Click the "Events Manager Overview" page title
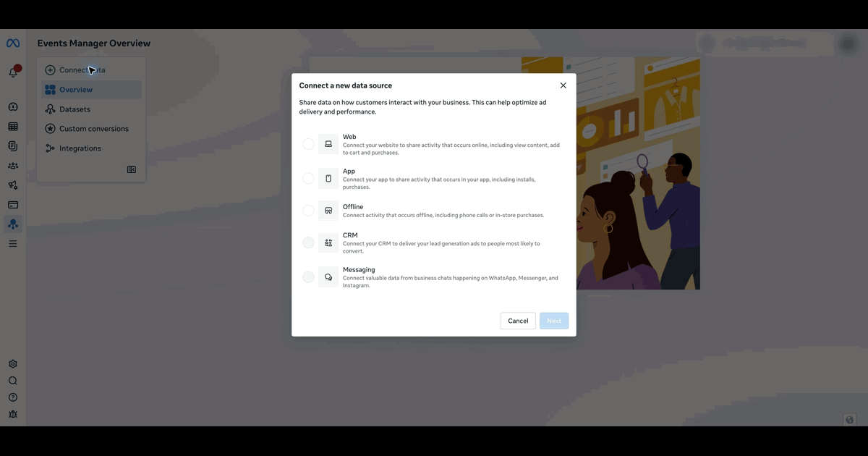 coord(94,43)
